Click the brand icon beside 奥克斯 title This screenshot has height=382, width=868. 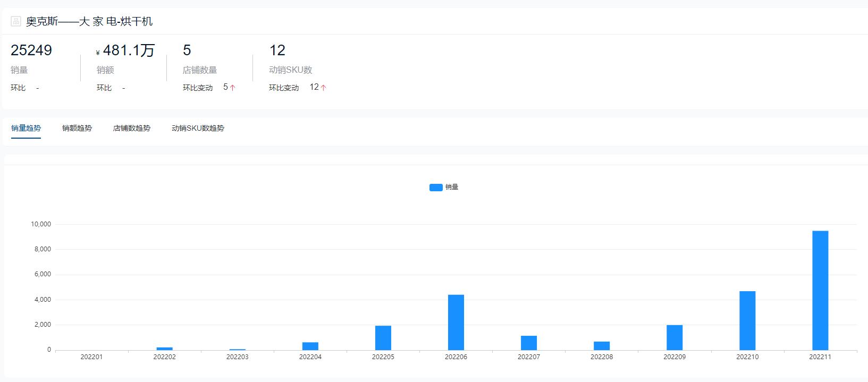point(16,21)
